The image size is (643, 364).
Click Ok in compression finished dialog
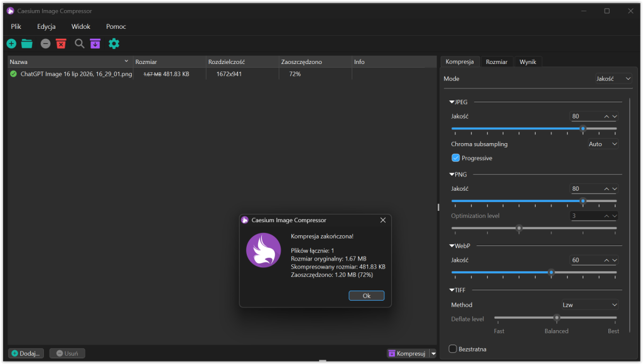pos(366,296)
